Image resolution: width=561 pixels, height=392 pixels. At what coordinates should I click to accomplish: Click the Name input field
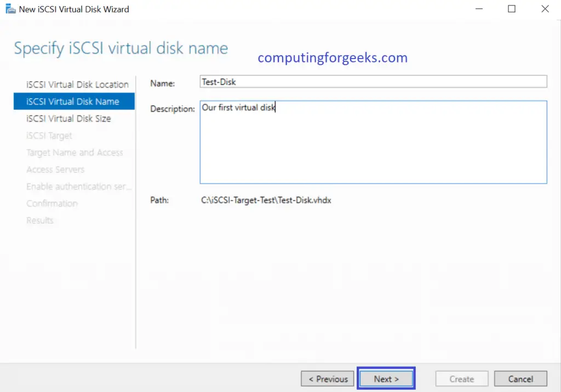pyautogui.click(x=373, y=82)
